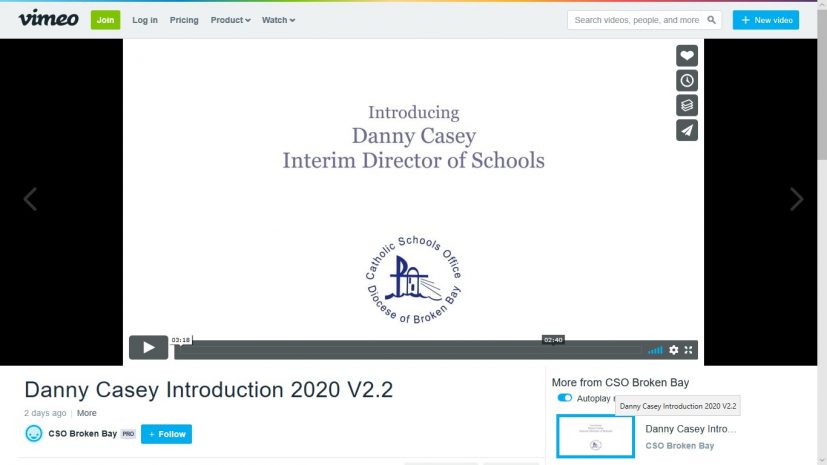
Task: Toggle the Autoplay switch
Action: pyautogui.click(x=565, y=398)
